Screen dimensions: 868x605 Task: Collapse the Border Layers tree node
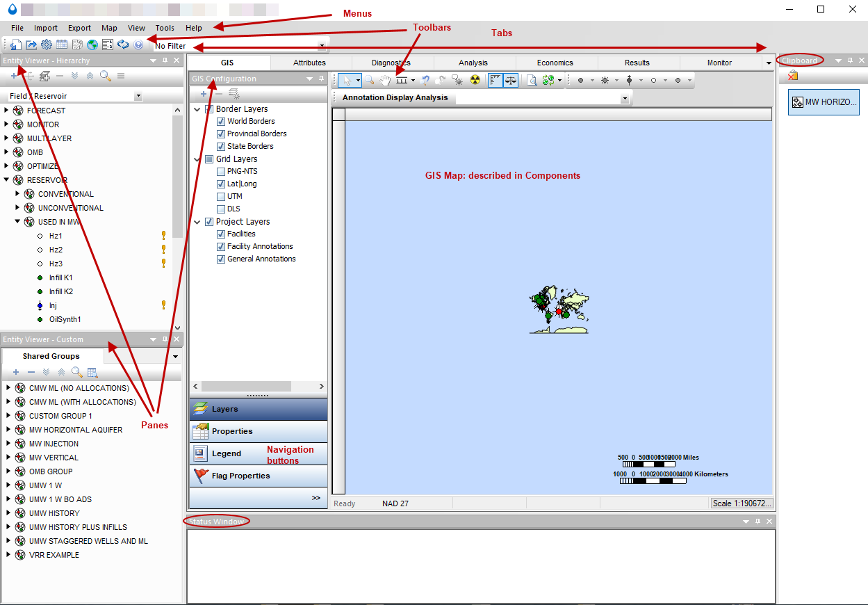(x=197, y=108)
